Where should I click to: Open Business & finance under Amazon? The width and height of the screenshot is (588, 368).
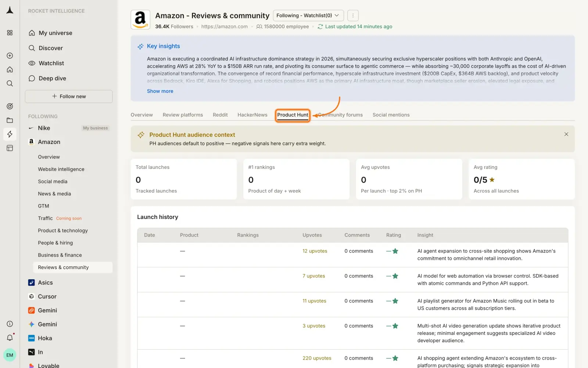click(60, 255)
